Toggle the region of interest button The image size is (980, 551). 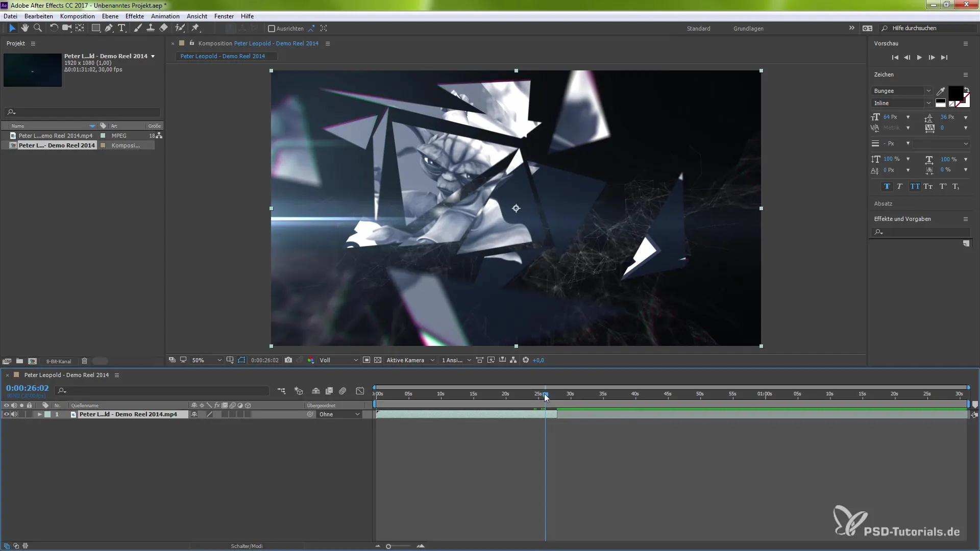pyautogui.click(x=366, y=360)
